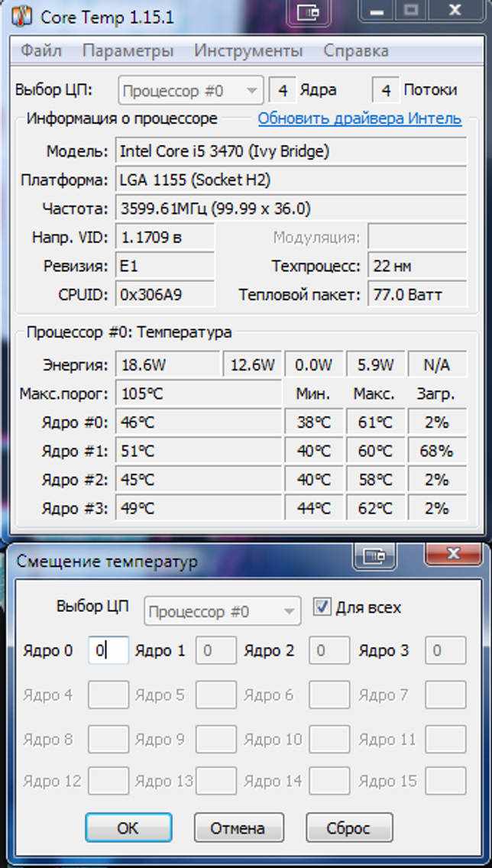Click the CPUID value 0x306A9
492x868 pixels.
click(x=165, y=295)
